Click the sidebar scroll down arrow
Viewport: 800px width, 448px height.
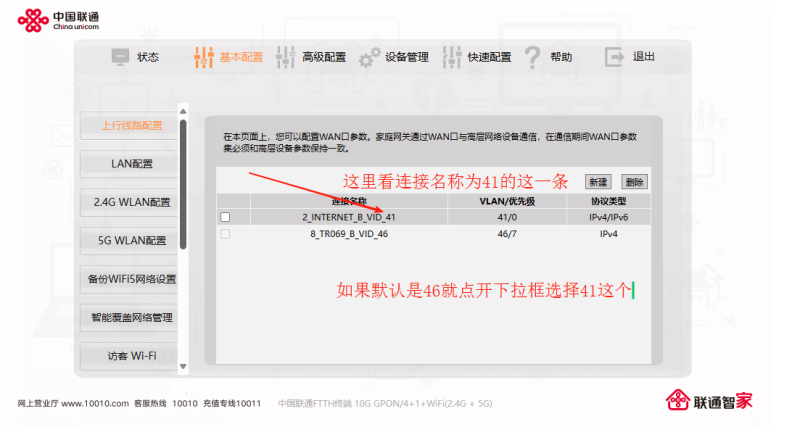click(x=183, y=366)
